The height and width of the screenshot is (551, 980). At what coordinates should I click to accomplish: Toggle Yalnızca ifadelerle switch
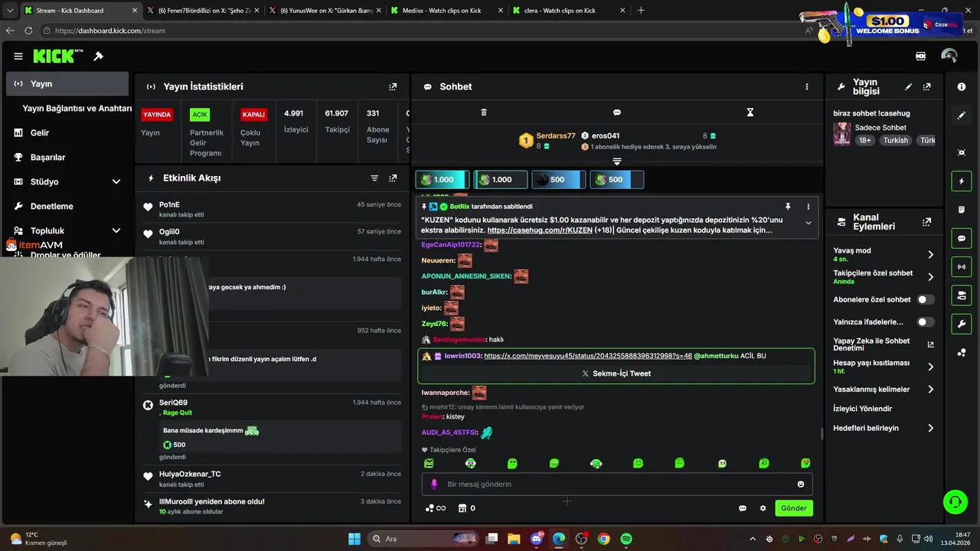point(926,322)
